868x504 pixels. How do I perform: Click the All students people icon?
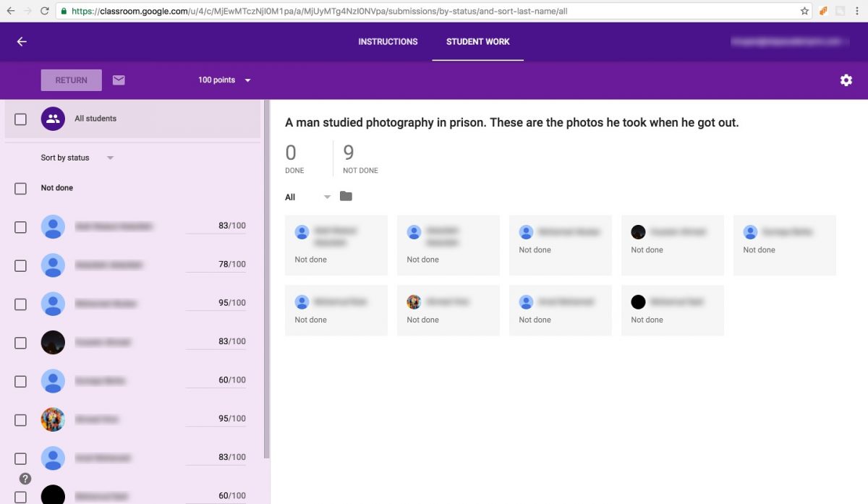[x=53, y=118]
